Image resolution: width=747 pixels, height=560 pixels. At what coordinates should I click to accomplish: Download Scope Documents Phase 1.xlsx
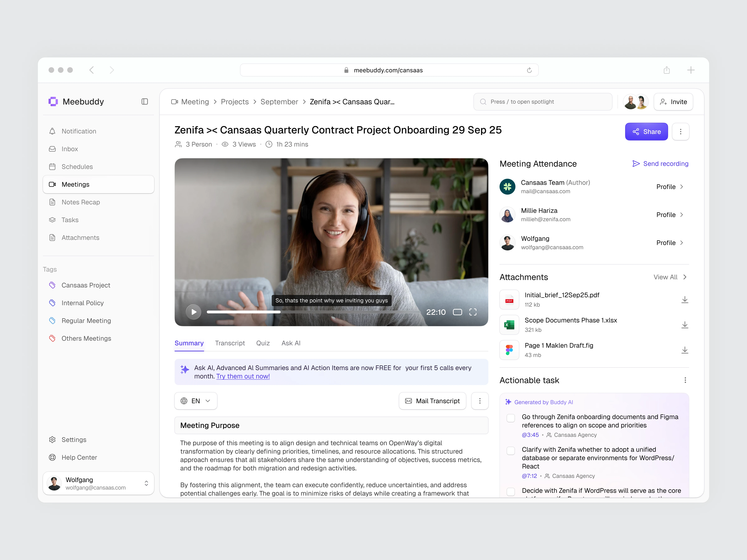[685, 325]
